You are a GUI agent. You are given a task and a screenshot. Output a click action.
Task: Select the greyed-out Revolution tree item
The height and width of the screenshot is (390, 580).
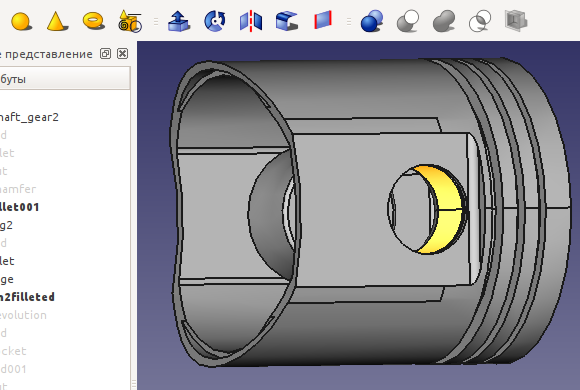pyautogui.click(x=23, y=315)
